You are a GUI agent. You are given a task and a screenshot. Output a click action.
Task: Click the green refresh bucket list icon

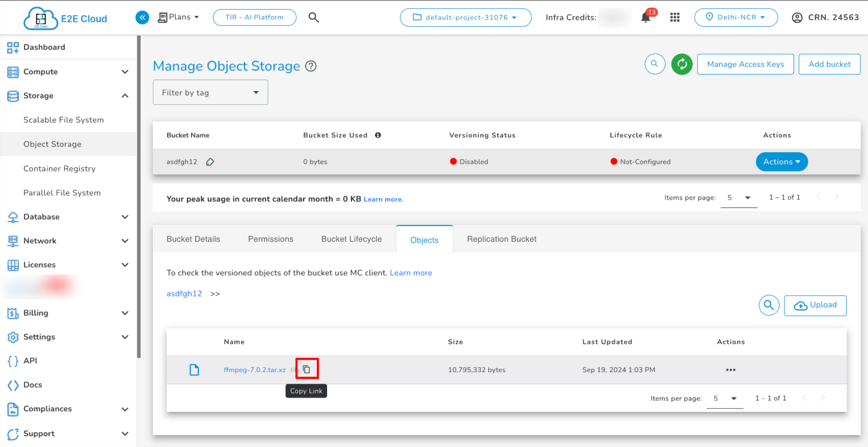pos(682,64)
